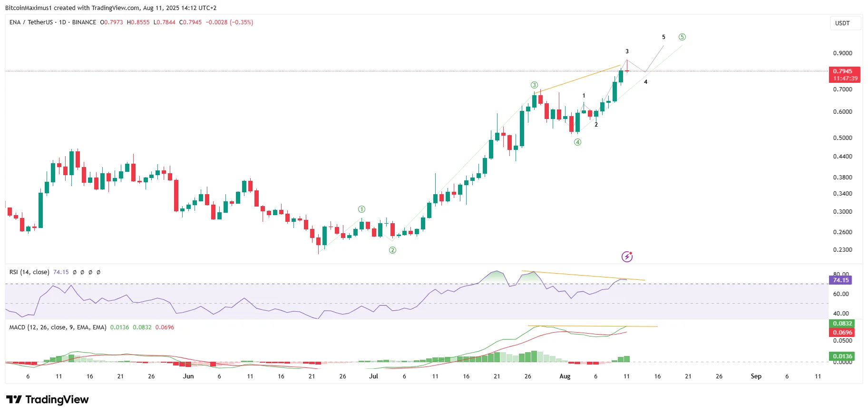Click the sub-wave 5 projection label

pyautogui.click(x=663, y=37)
